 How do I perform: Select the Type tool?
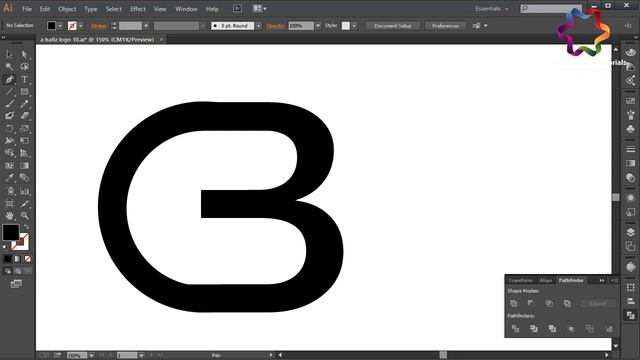pyautogui.click(x=24, y=79)
